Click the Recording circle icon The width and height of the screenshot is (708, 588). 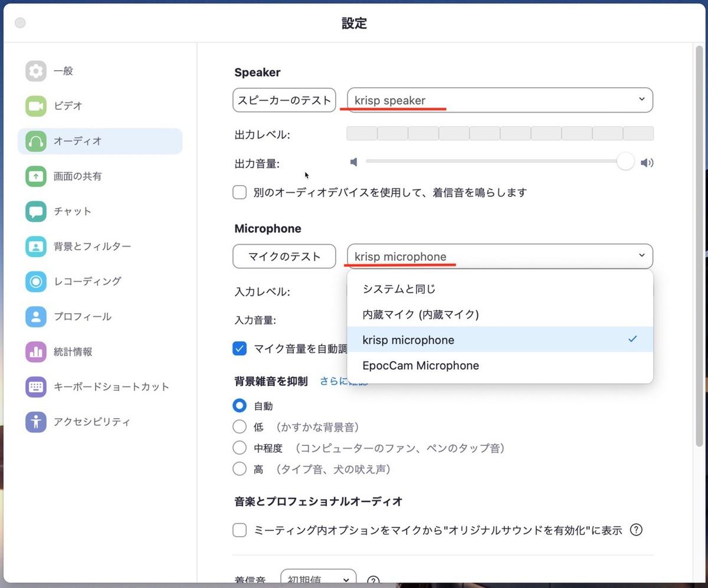(x=36, y=281)
